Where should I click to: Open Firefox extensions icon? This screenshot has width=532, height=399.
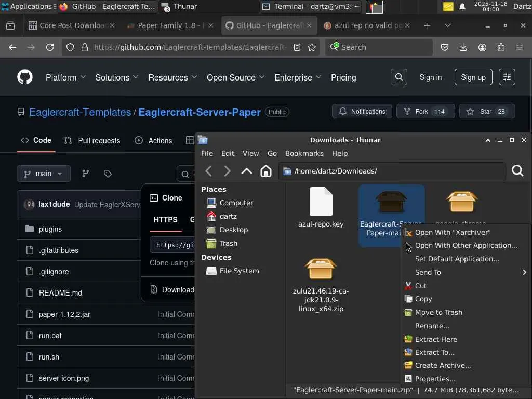tap(501, 47)
